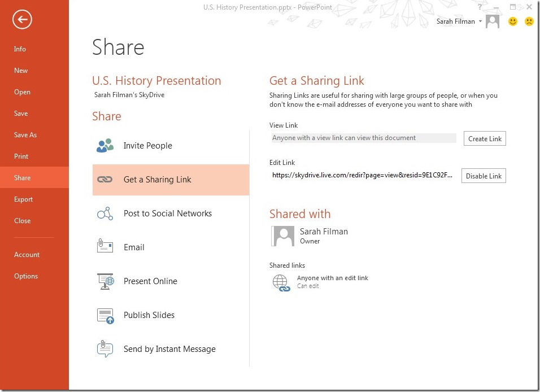Screen dimensions: 540x392
Task: Select the Email sharing option
Action: pos(171,247)
